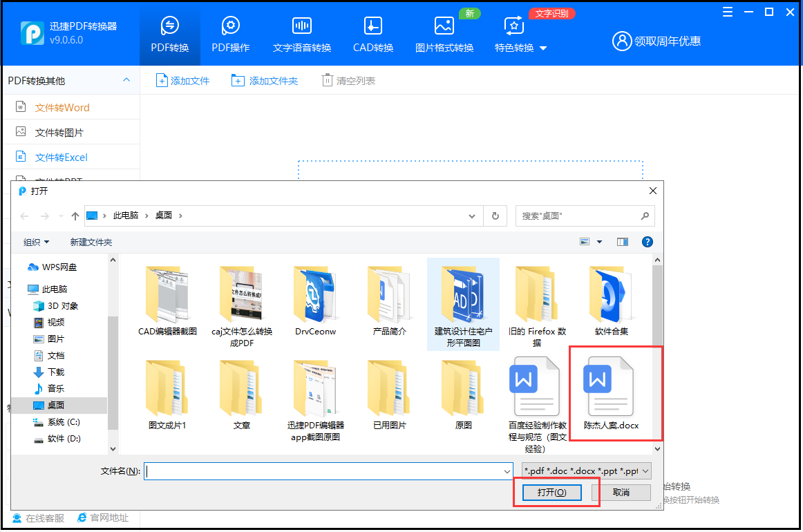Click 领取周年优惠 user account link
The image size is (803, 532).
coord(656,41)
